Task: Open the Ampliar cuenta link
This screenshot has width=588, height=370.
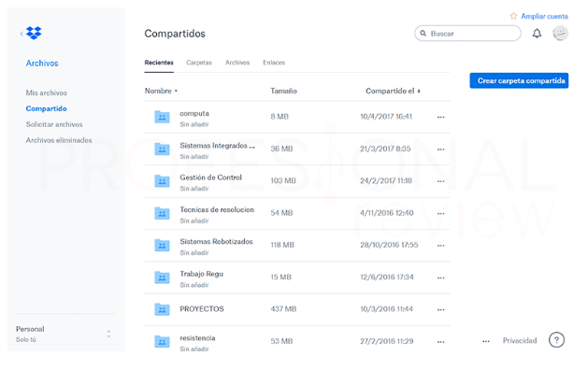Action: click(x=544, y=16)
